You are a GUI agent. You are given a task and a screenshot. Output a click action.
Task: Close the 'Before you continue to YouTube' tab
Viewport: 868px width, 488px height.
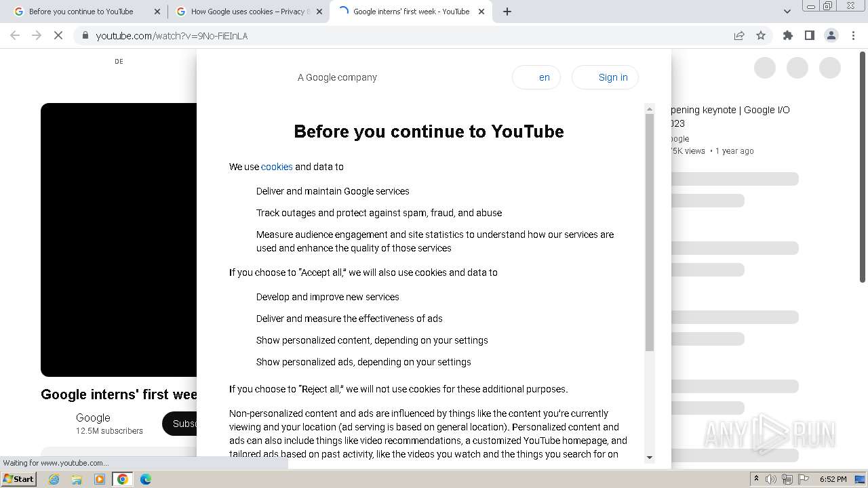point(157,12)
